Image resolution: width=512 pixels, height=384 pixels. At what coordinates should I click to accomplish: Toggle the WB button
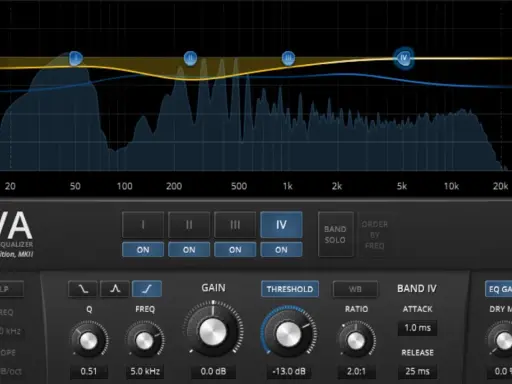coord(355,289)
